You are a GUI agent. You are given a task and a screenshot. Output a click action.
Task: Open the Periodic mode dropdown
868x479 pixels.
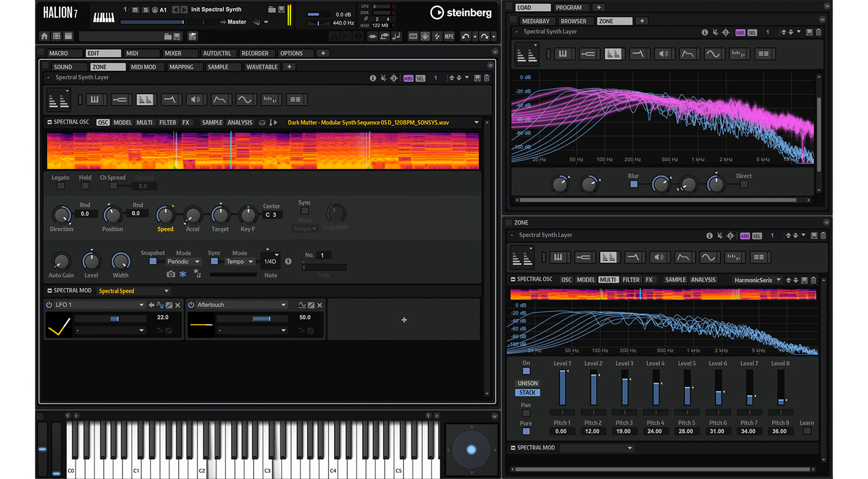click(x=183, y=261)
